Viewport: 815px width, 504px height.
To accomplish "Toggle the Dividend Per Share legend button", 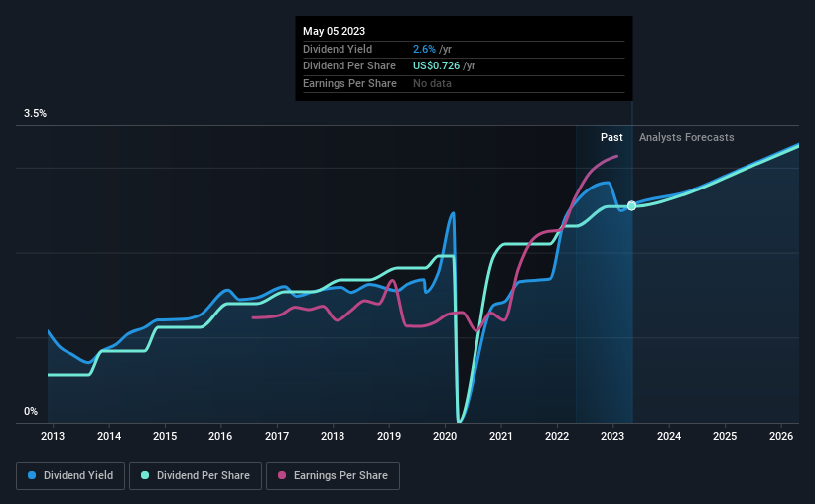I will coord(196,476).
